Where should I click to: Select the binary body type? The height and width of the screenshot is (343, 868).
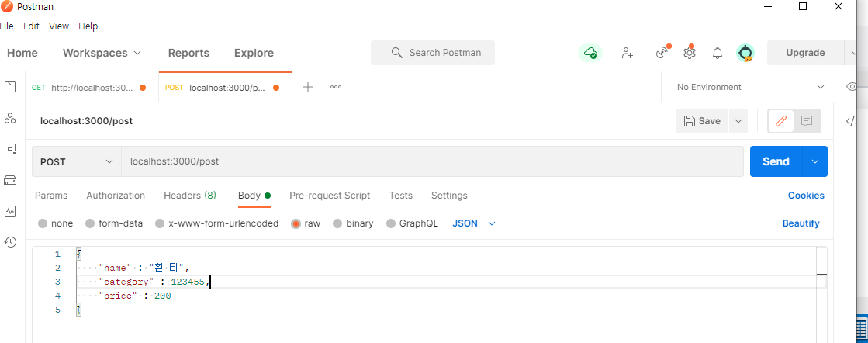point(337,223)
